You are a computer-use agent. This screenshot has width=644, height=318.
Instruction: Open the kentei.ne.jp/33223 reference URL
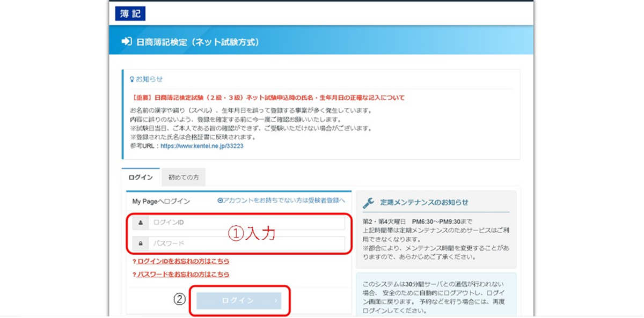[202, 145]
